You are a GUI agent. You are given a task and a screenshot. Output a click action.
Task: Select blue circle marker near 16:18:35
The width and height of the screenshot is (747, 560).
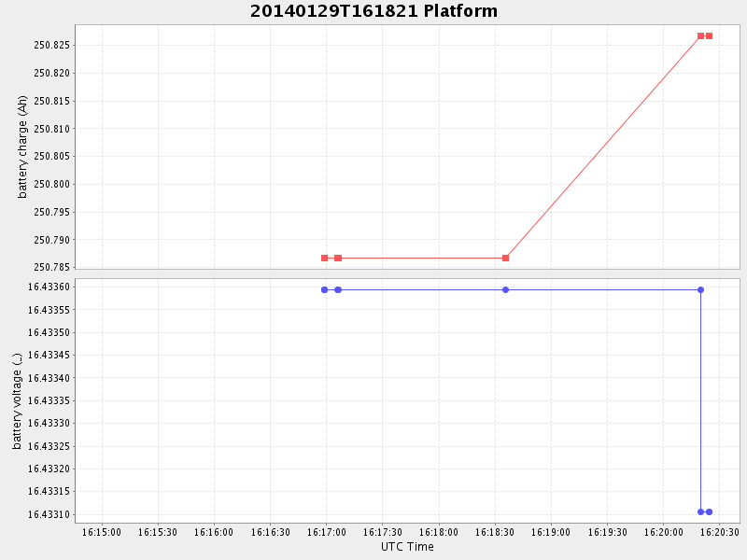click(x=505, y=289)
